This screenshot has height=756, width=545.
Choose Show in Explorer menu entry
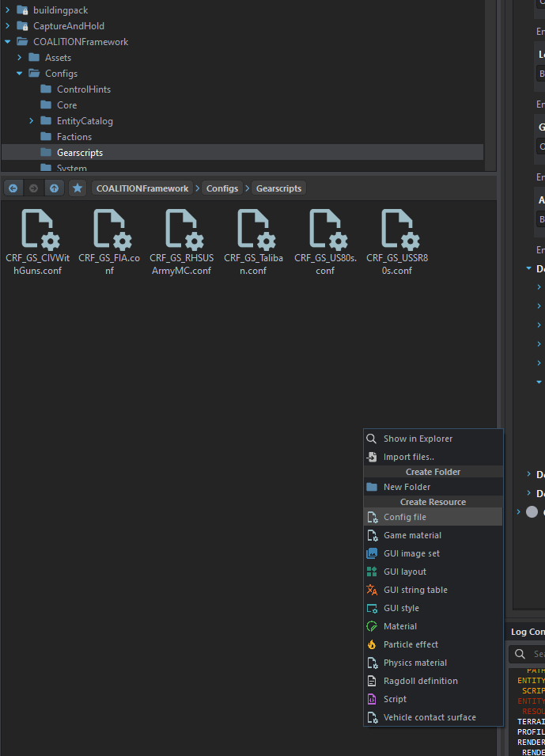(x=418, y=439)
